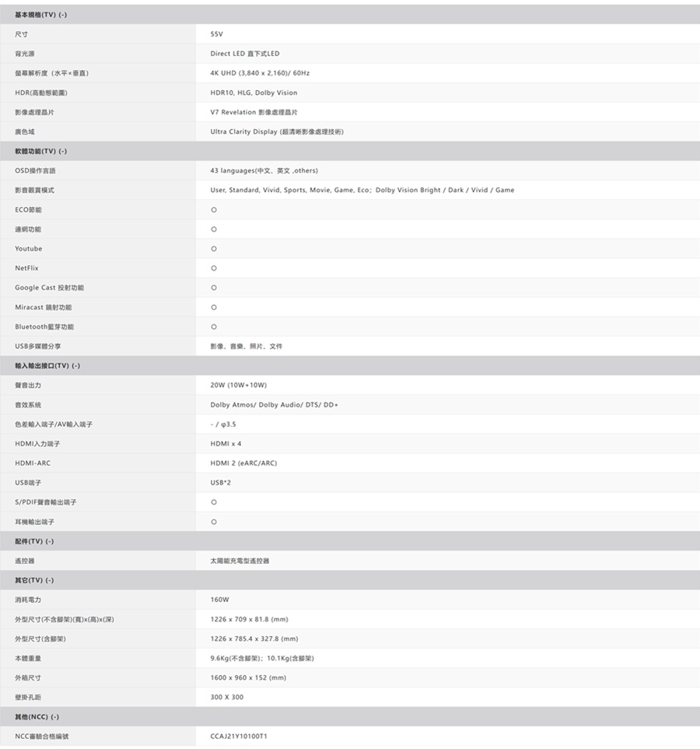Click the 'HDMI-ARC' row label
This screenshot has height=749, width=700.
(x=33, y=463)
